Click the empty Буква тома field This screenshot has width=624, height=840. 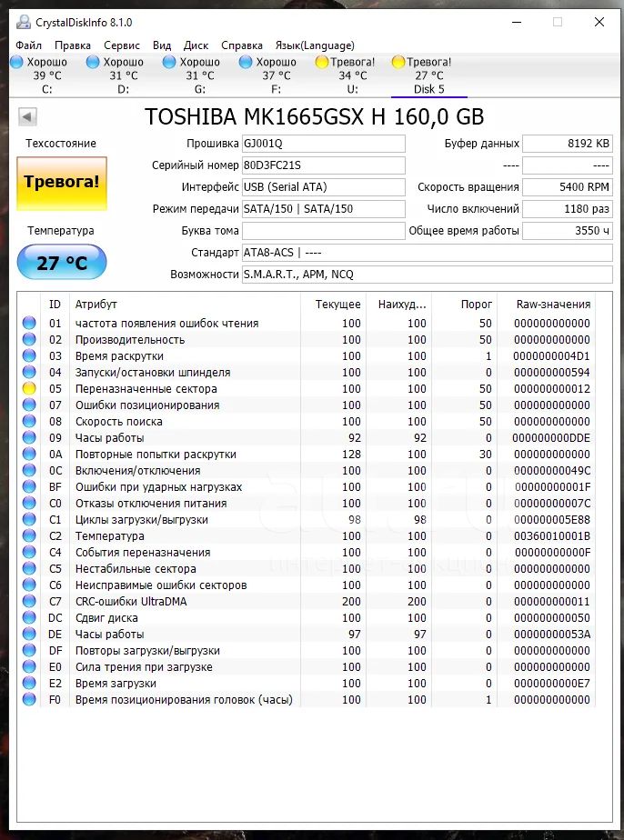(323, 231)
